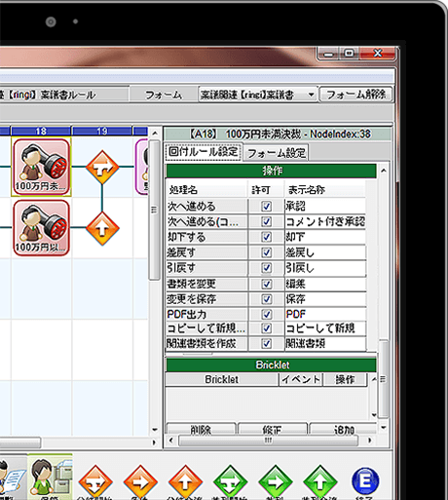Screen dimensions: 448x500
Task: Toggle permission checkbox for 引戻す
Action: (267, 268)
